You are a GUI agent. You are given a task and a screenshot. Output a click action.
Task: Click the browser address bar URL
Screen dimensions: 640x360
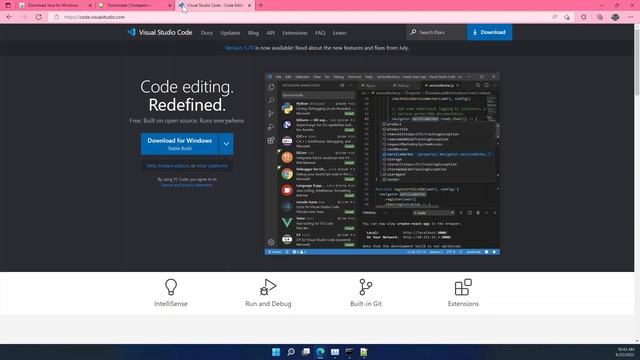tap(94, 17)
